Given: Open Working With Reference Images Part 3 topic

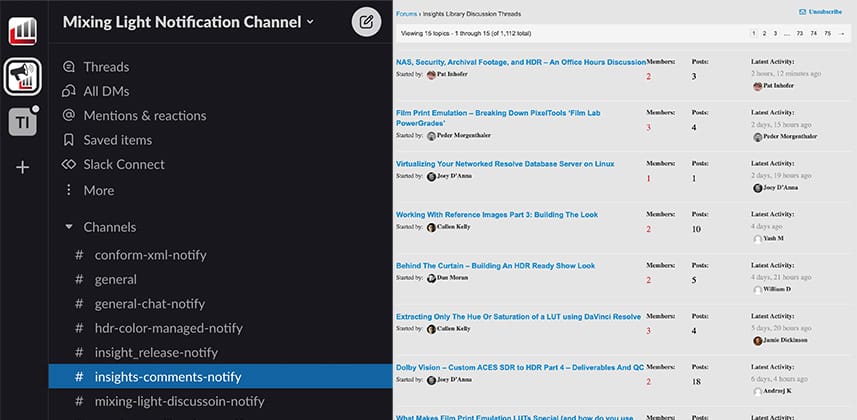Looking at the screenshot, I should tap(497, 215).
